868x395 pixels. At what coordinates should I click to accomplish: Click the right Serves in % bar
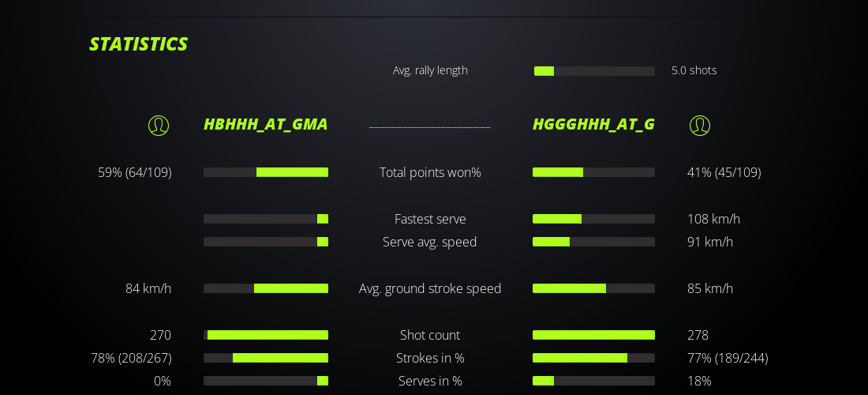[593, 381]
